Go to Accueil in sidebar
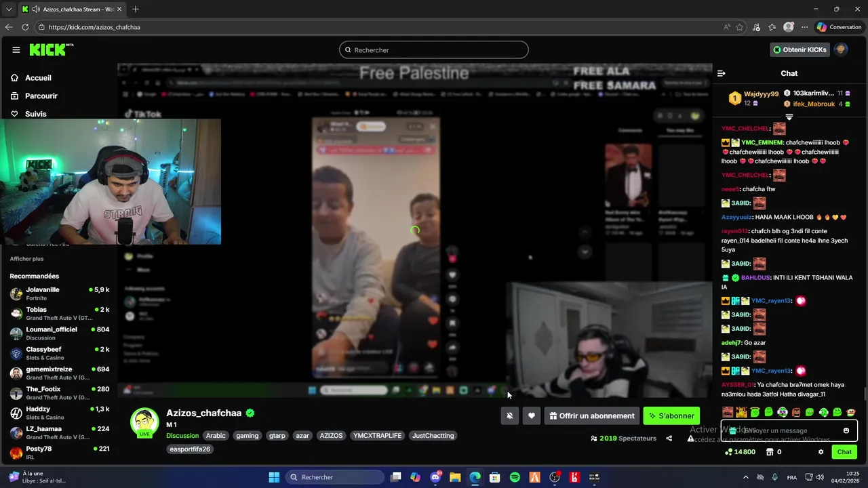868x488 pixels. 31,78
